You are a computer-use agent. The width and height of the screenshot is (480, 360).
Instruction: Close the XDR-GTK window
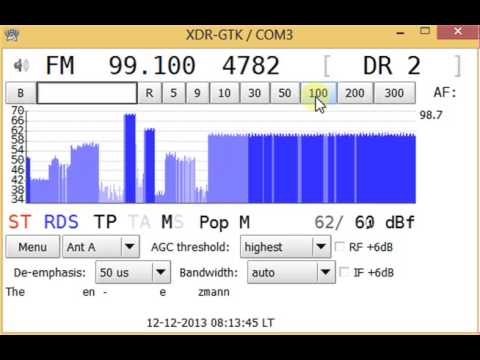(x=458, y=32)
